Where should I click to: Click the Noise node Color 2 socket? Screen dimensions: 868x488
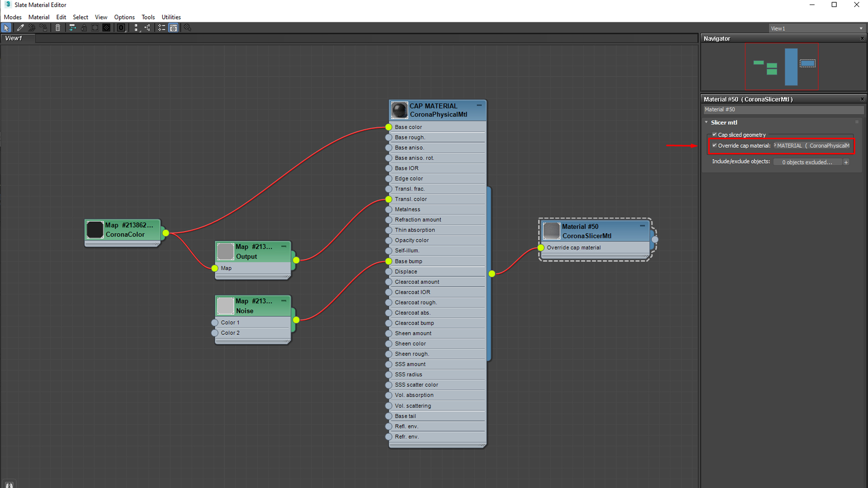215,333
